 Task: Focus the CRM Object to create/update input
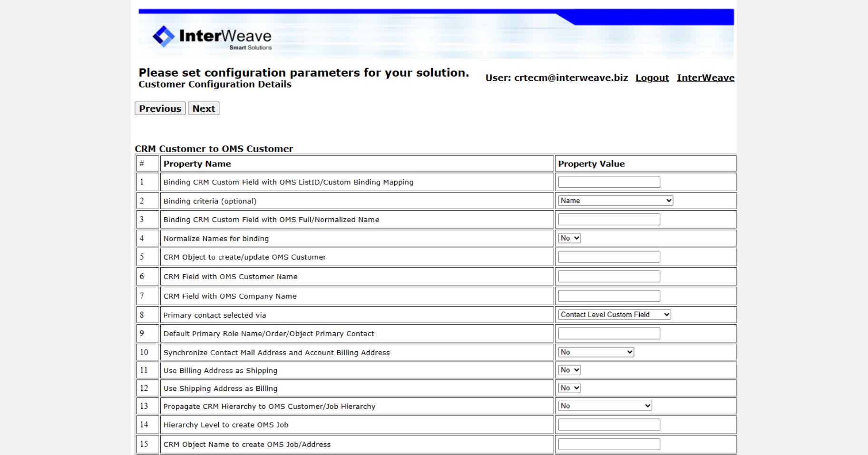[x=609, y=257]
